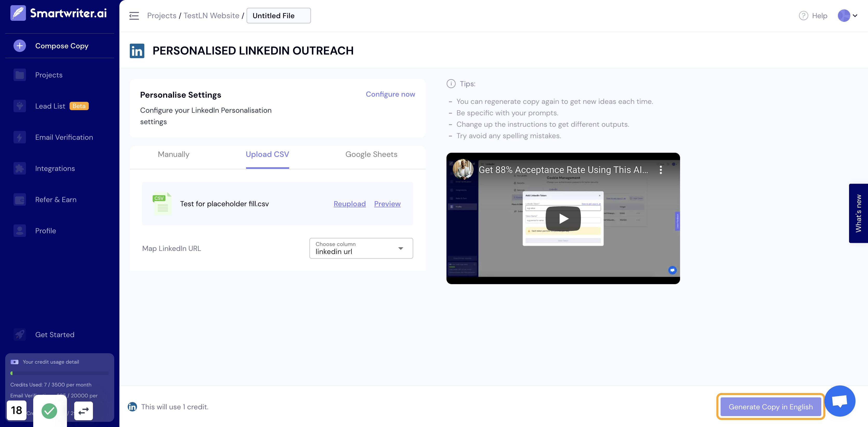This screenshot has height=427, width=868.
Task: Preview the uploaded CSV file
Action: [387, 204]
